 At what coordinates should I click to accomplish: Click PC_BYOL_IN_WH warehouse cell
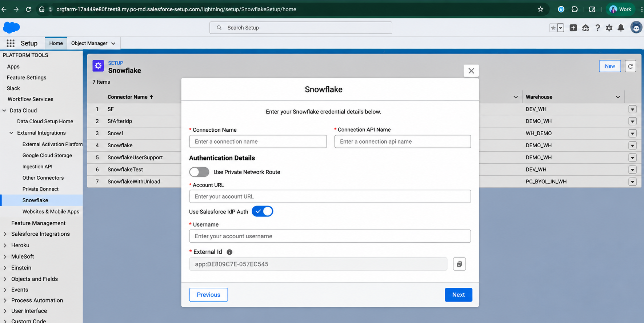pyautogui.click(x=546, y=182)
